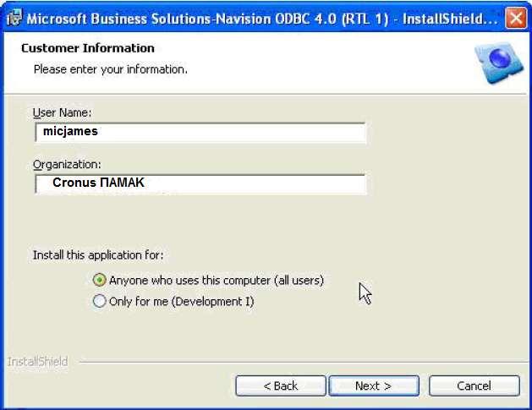532x410 pixels.
Task: Click the User Name label
Action: click(62, 112)
